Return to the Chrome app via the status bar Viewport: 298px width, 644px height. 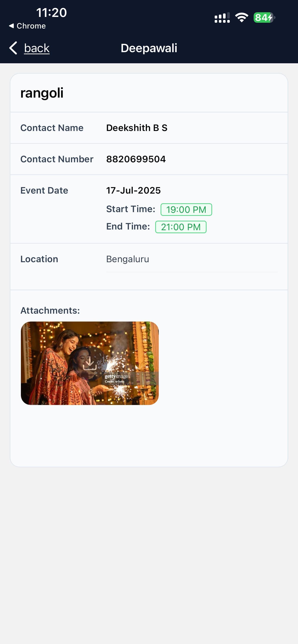31,26
